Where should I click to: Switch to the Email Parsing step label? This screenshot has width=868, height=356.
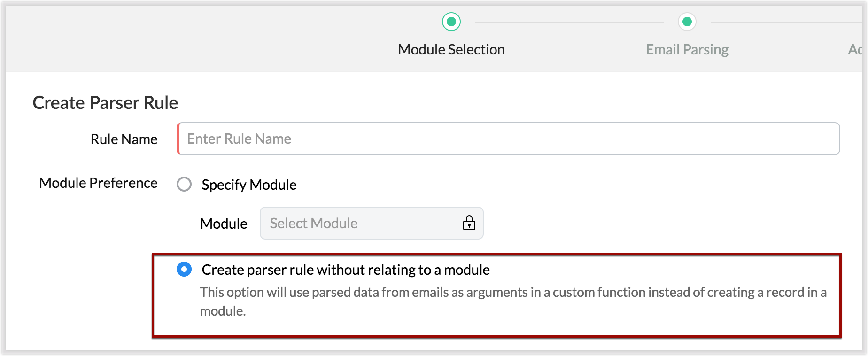point(687,49)
